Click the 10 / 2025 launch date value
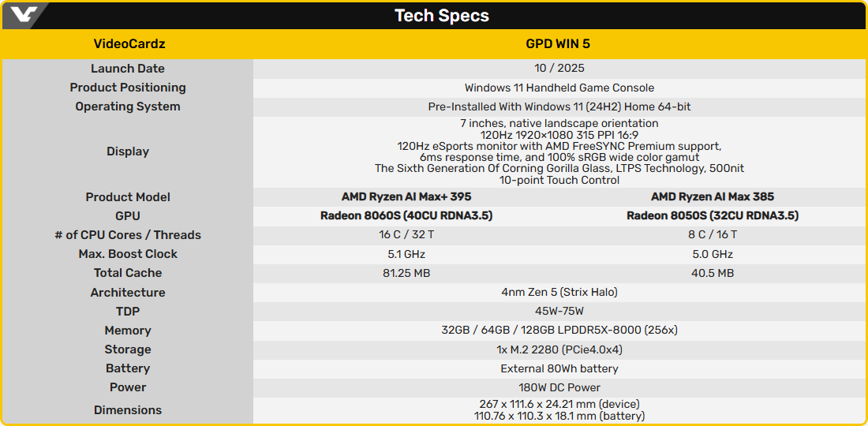The width and height of the screenshot is (868, 426). [x=559, y=69]
